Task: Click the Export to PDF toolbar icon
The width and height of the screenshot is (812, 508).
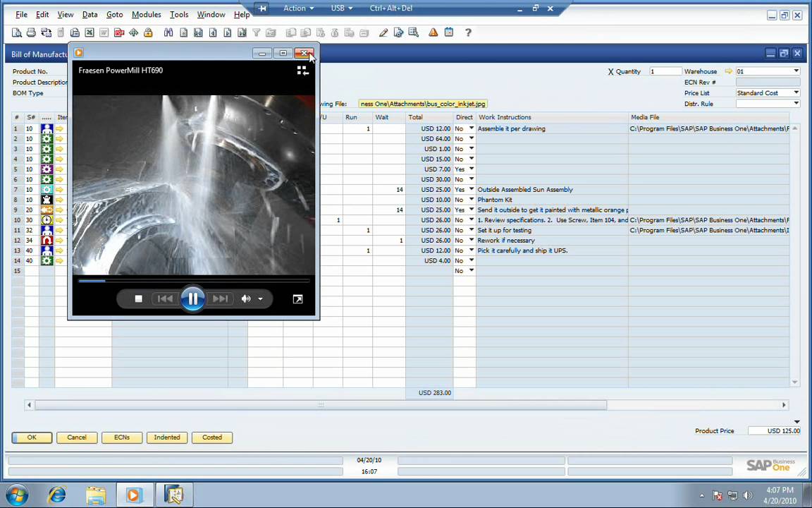Action: point(119,32)
